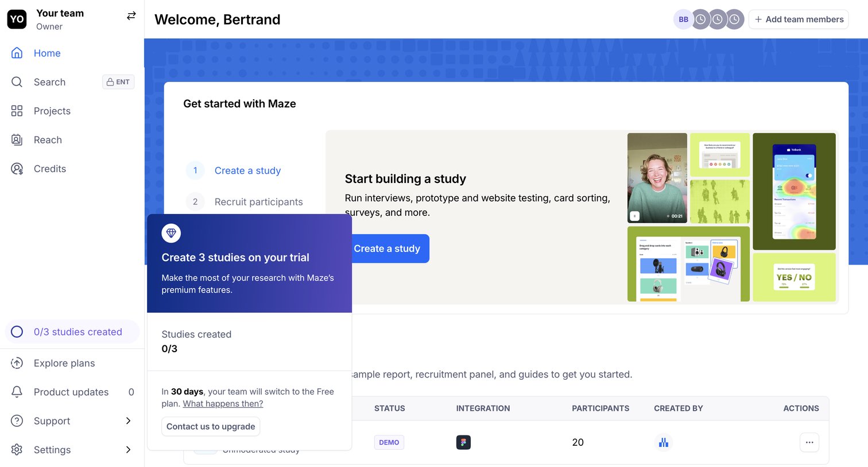The height and width of the screenshot is (467, 868).
Task: Click the Figma integration icon
Action: click(x=463, y=442)
